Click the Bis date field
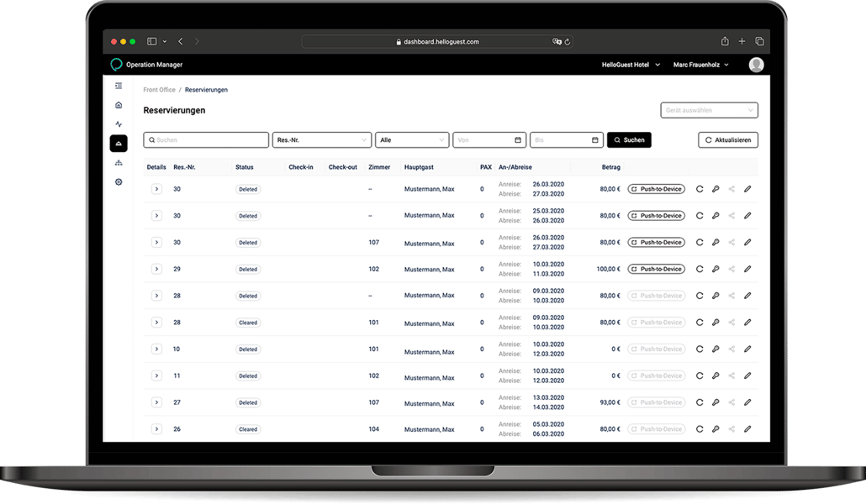This screenshot has width=866, height=504. (567, 140)
